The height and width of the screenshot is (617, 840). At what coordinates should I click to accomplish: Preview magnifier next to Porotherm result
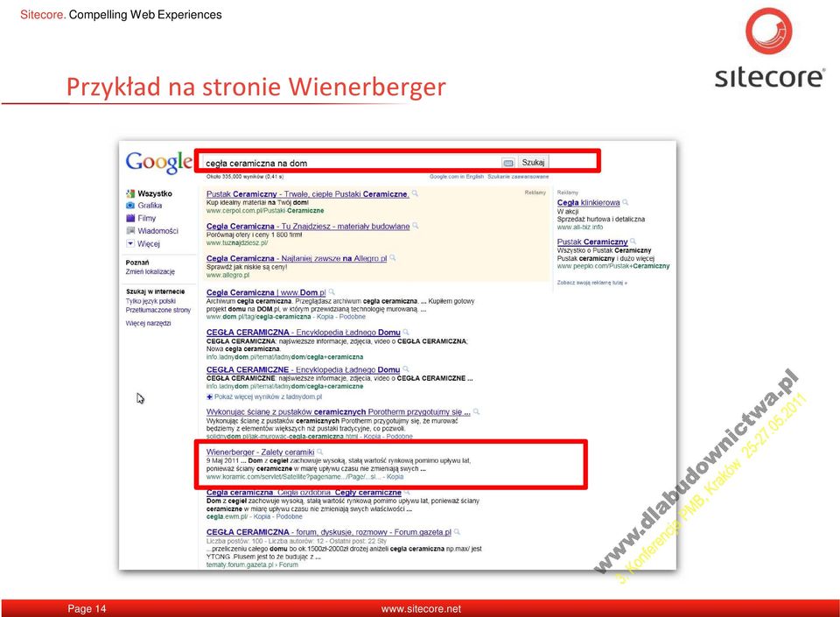476,411
